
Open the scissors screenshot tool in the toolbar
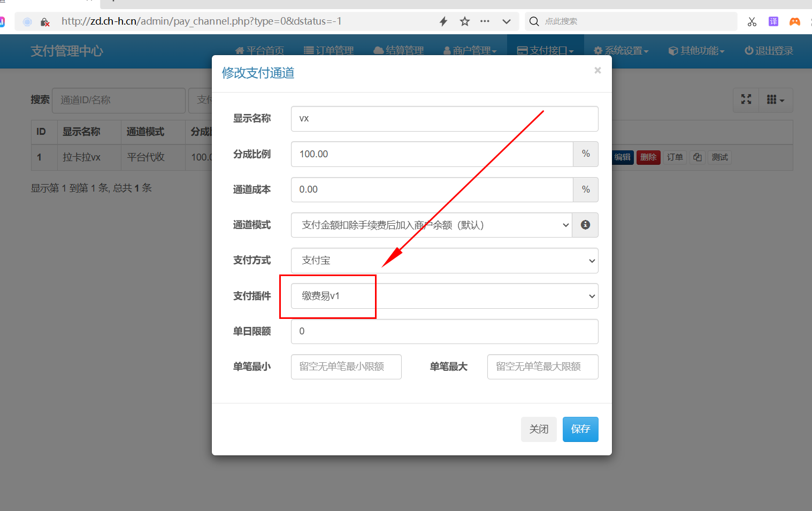pos(752,21)
